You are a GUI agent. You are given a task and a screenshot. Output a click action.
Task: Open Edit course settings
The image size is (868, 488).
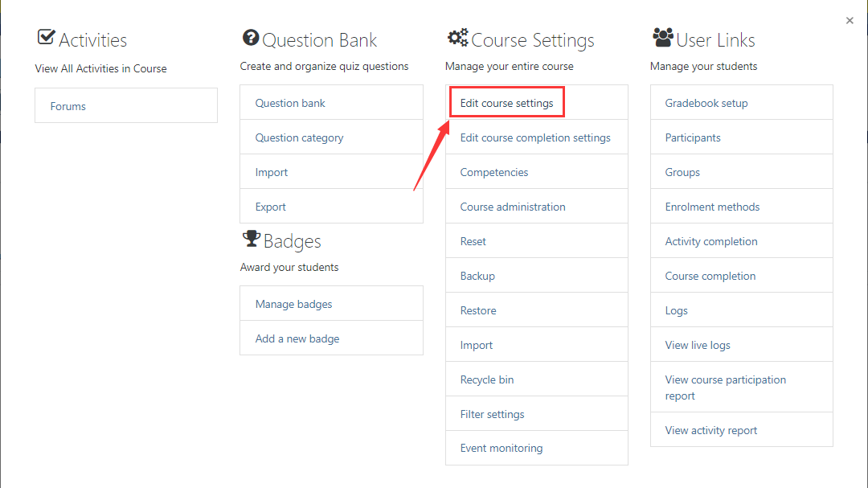(x=506, y=103)
